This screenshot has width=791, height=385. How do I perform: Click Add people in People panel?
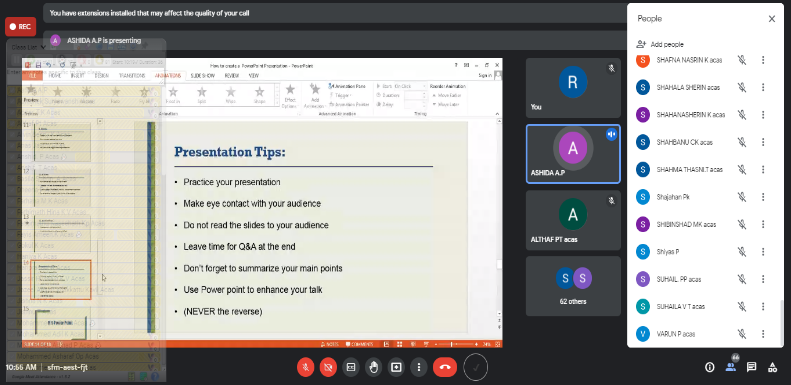click(660, 44)
